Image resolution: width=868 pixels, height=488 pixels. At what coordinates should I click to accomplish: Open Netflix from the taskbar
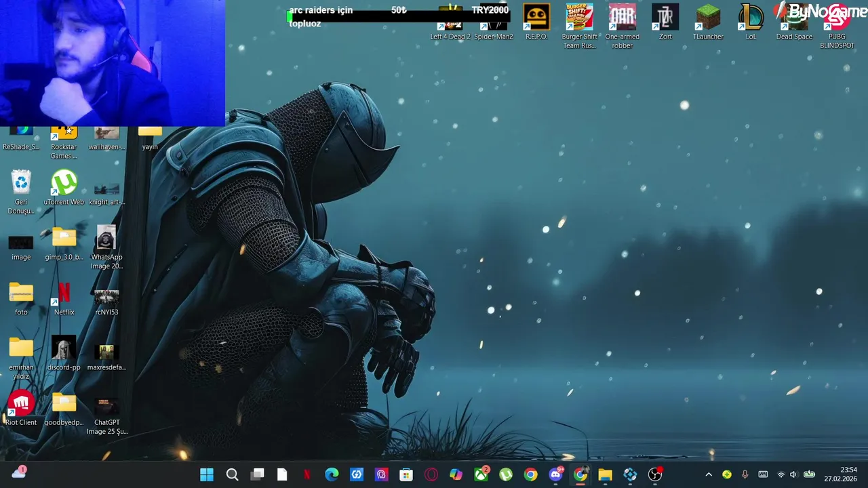(307, 474)
